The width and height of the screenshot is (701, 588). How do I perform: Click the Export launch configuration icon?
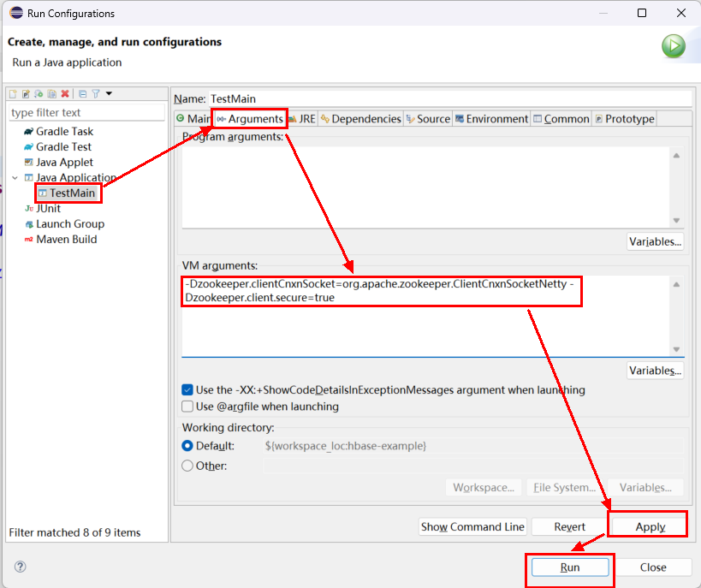pos(39,93)
